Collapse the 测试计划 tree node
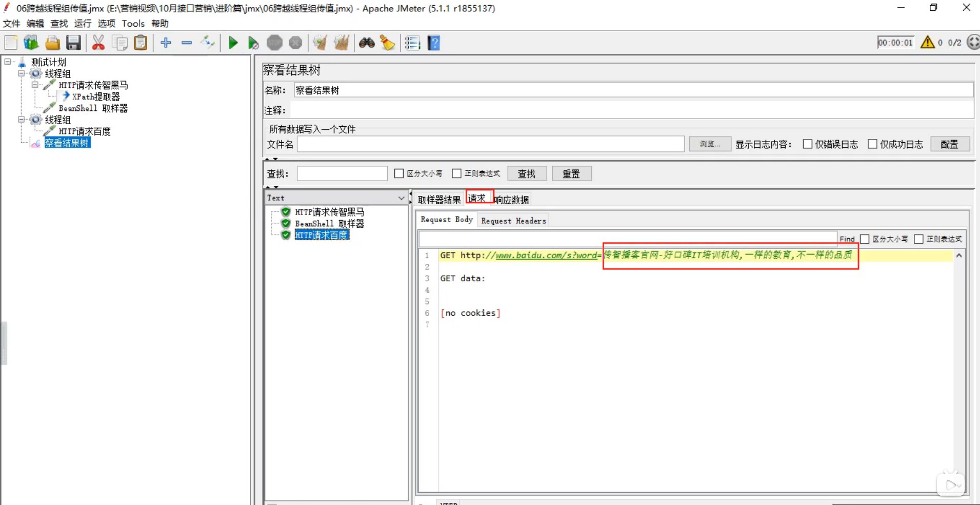The height and width of the screenshot is (505, 980). coord(8,62)
